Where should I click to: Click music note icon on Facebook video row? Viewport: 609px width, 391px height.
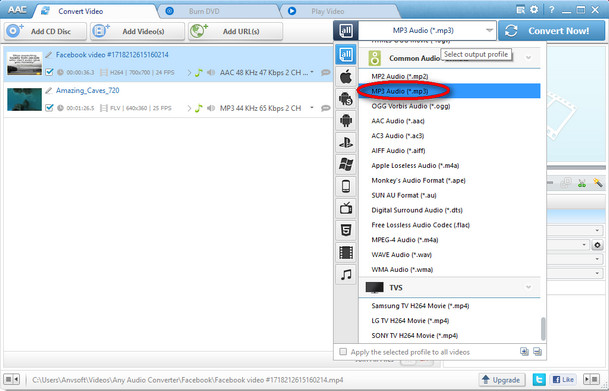199,73
